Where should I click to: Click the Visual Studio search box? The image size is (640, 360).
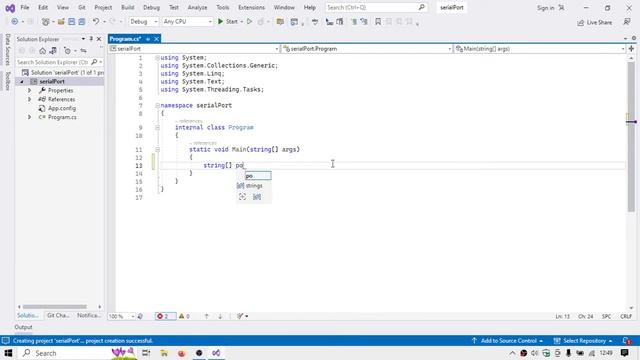(376, 7)
